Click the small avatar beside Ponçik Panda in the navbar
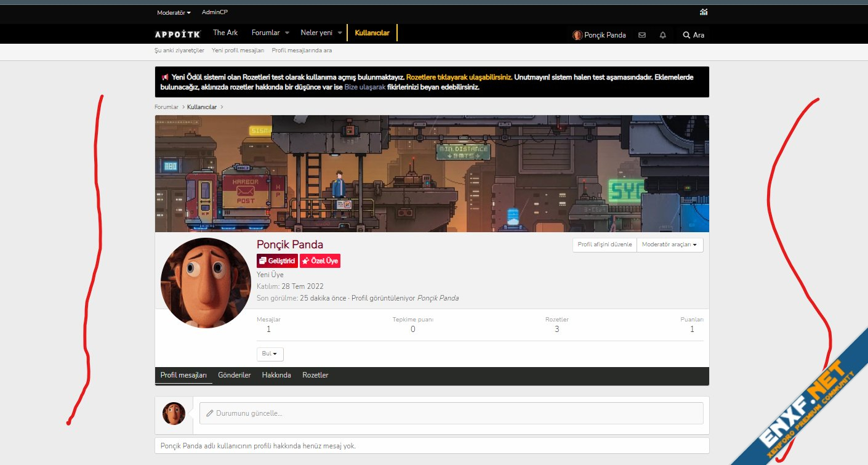 coord(577,35)
